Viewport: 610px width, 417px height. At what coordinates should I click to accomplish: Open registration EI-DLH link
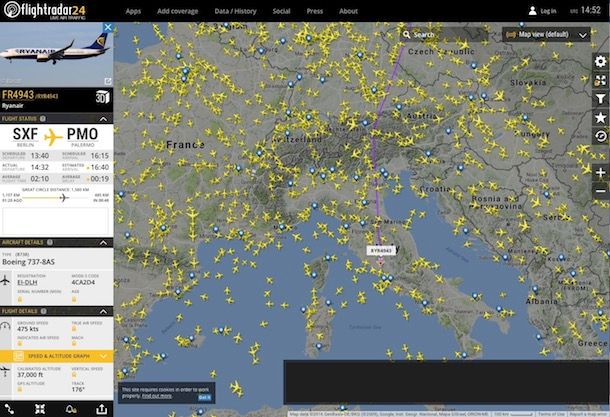coord(28,282)
